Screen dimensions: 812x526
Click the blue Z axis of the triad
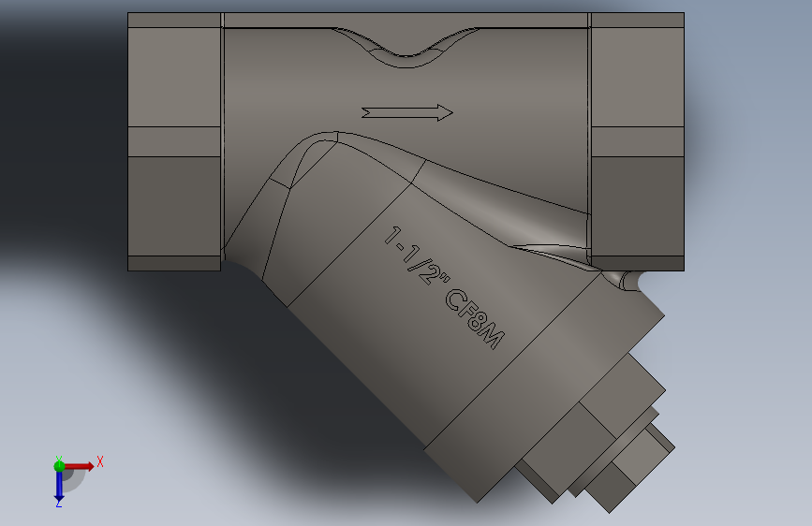59,486
